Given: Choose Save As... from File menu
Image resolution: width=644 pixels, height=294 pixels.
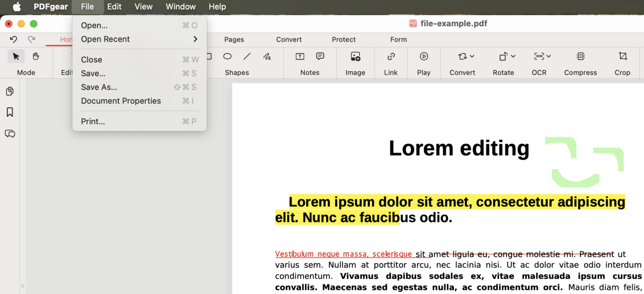Looking at the screenshot, I should tap(99, 87).
